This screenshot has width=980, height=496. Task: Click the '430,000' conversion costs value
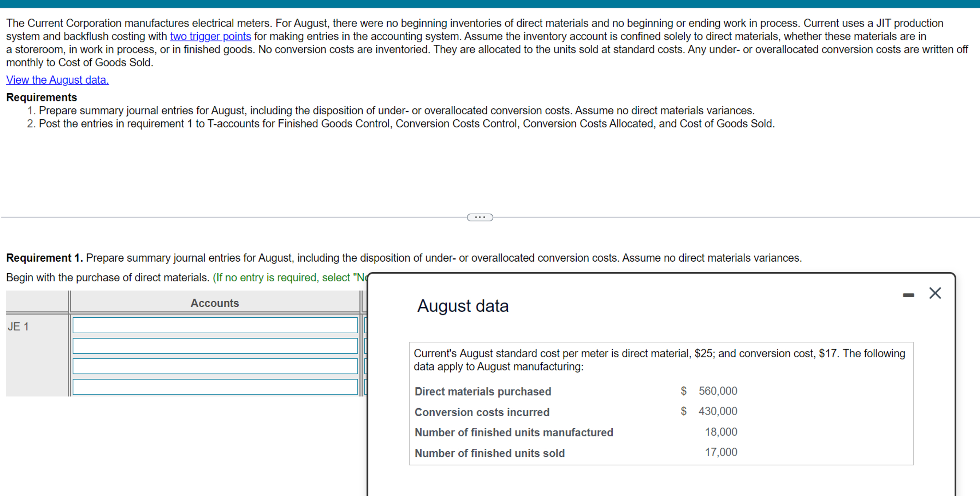point(718,411)
